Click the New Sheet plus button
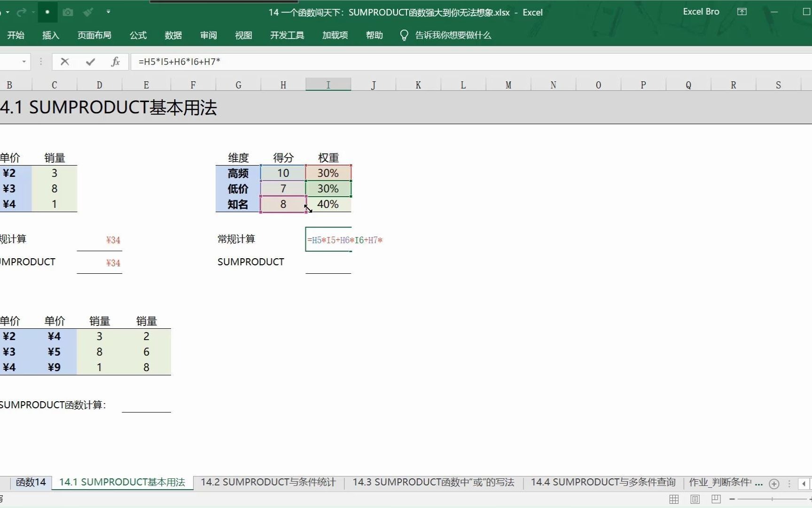This screenshot has width=812, height=508. tap(774, 484)
